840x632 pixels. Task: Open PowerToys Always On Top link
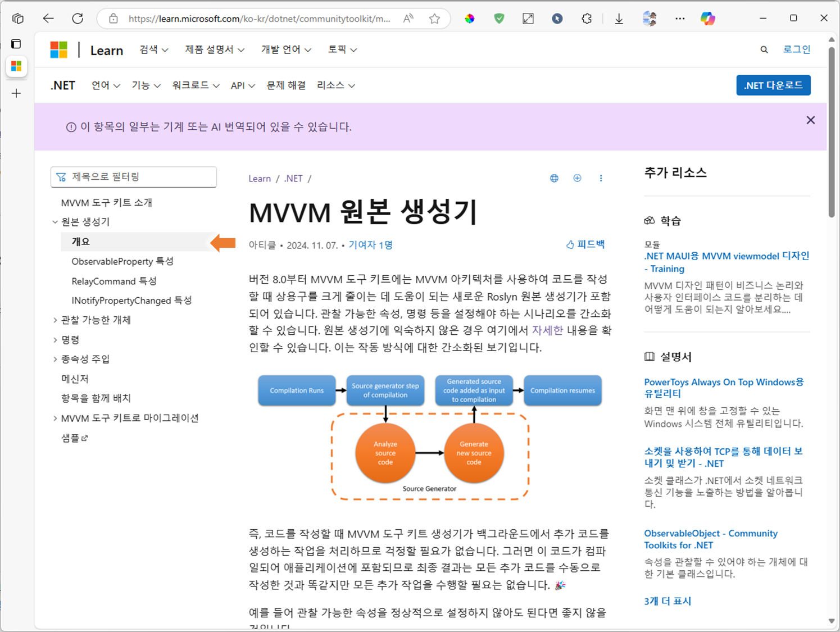click(724, 388)
